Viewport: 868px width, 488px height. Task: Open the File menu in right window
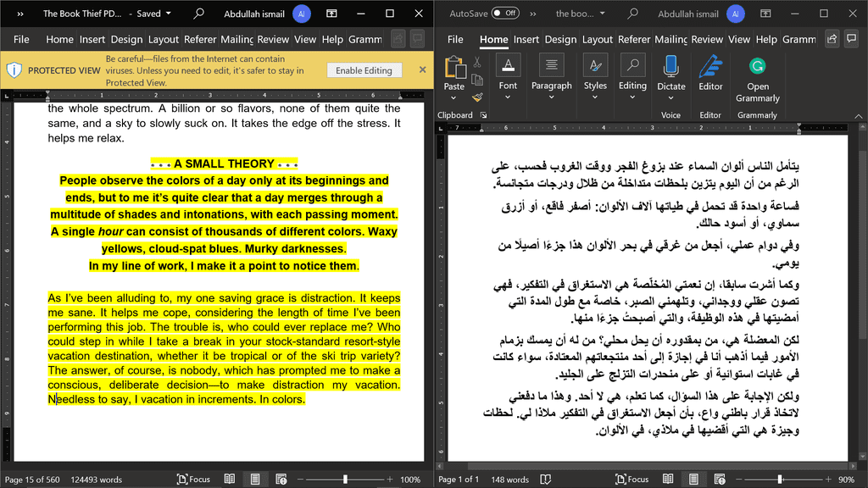point(455,39)
